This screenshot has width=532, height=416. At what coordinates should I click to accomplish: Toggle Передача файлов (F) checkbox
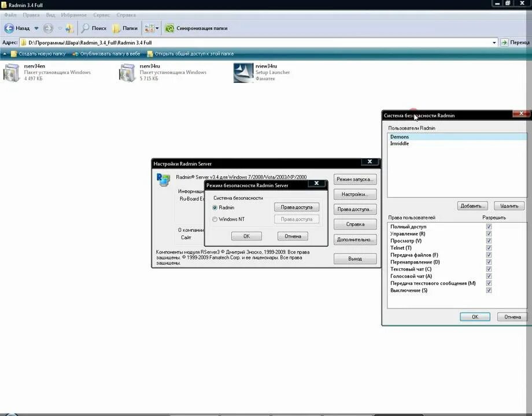489,255
